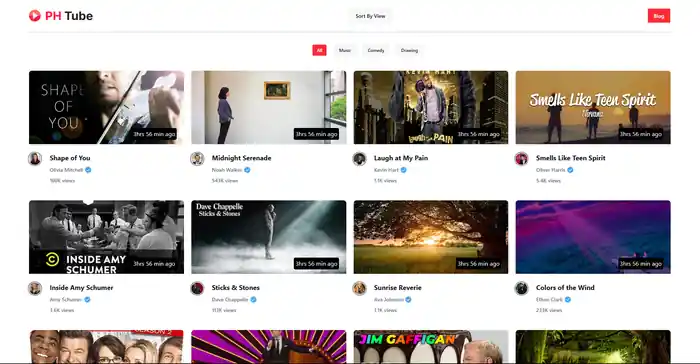Open the Inside Amy Schumer thumbnail
The image size is (700, 364).
tap(106, 237)
